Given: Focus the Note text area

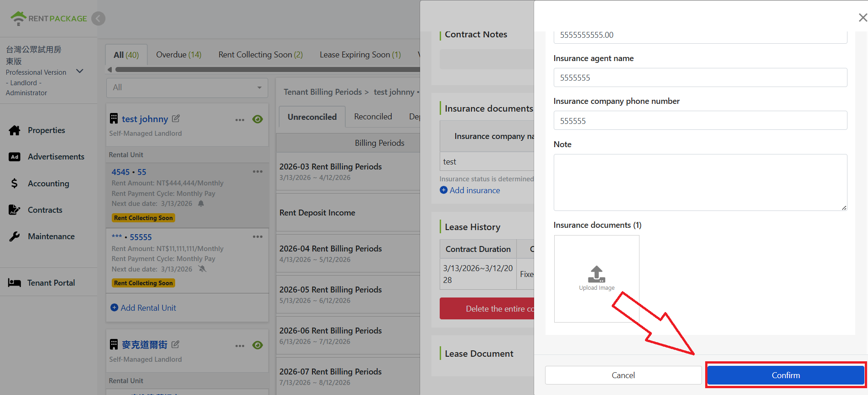Looking at the screenshot, I should pyautogui.click(x=700, y=183).
